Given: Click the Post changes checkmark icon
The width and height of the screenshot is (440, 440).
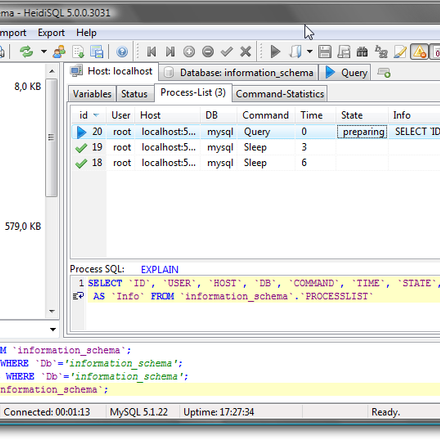Looking at the screenshot, I should pos(227,52).
